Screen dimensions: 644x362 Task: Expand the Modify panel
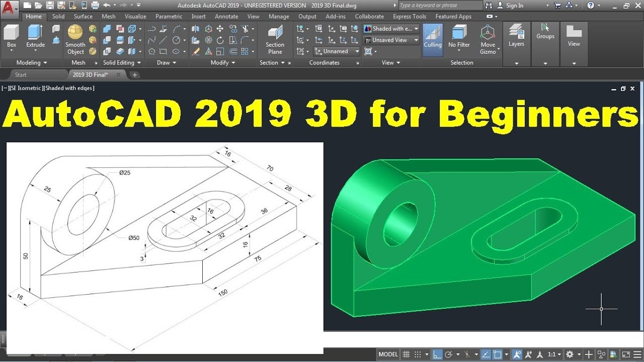223,63
